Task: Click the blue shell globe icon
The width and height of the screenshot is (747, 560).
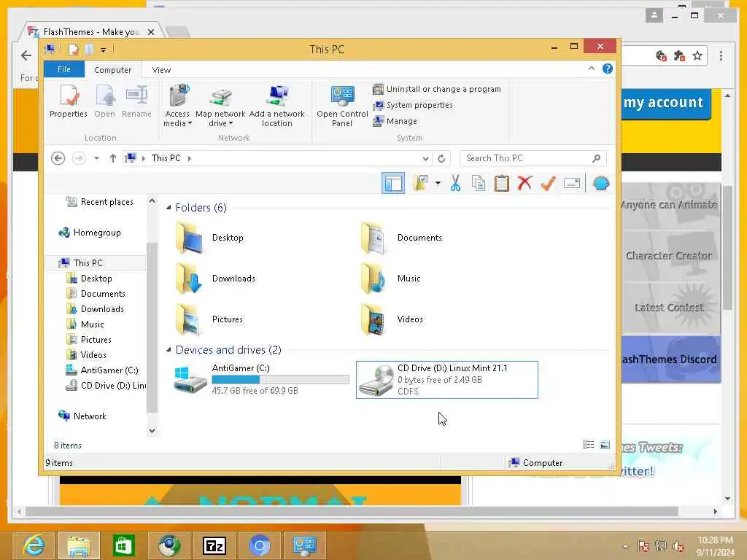Action: [x=601, y=183]
